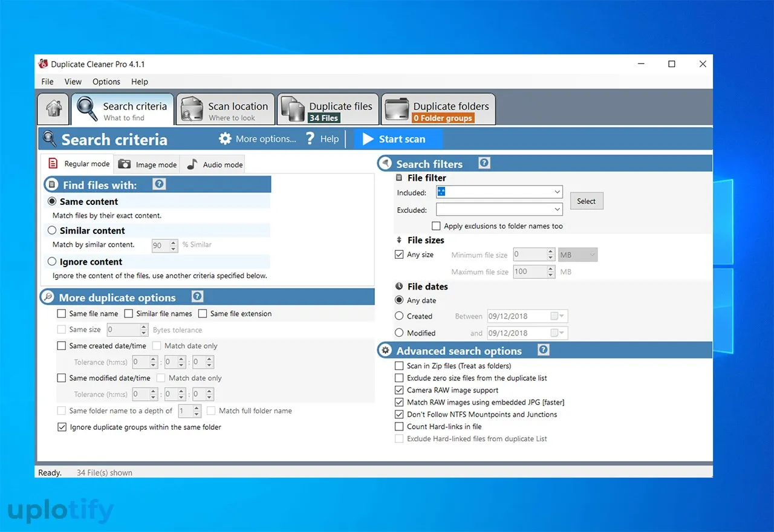This screenshot has width=774, height=532.
Task: Click the Duplicate folders tab folder icon
Action: point(396,109)
